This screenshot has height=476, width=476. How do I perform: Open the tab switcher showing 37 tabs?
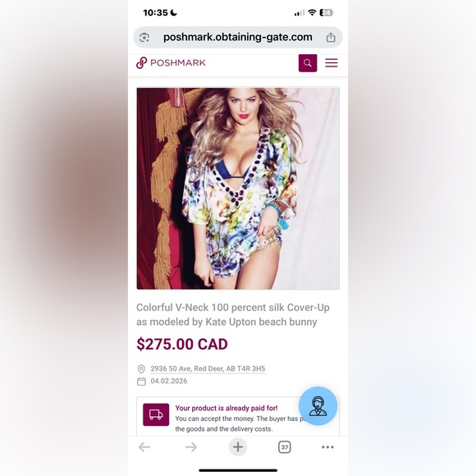coord(285,447)
